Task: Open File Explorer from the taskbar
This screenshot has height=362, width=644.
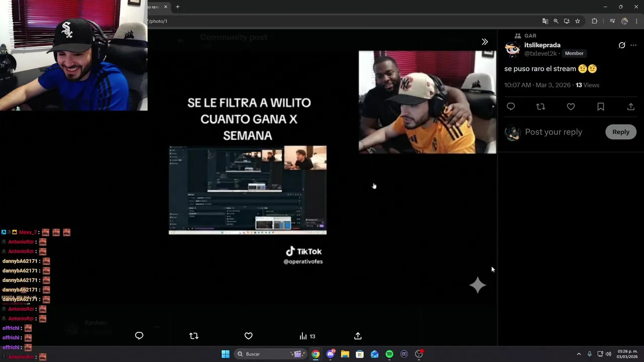Action: pos(345,354)
